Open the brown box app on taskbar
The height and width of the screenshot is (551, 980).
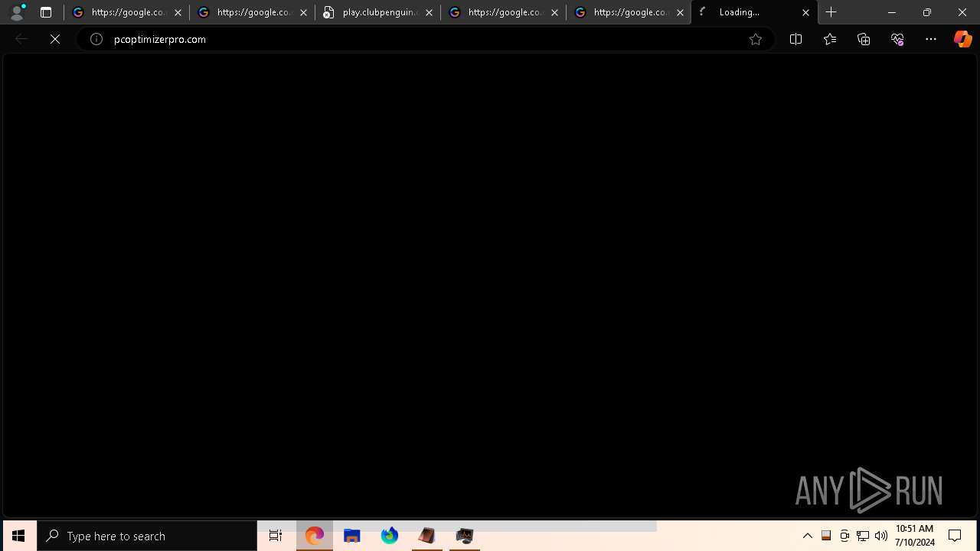[x=426, y=536]
